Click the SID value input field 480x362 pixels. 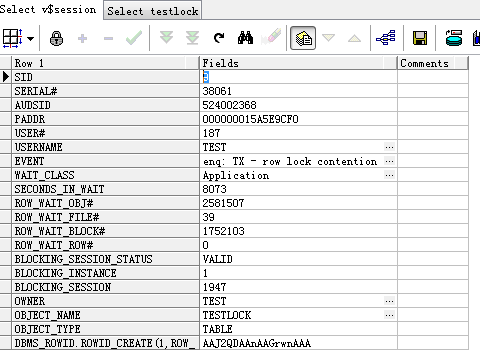[298, 77]
